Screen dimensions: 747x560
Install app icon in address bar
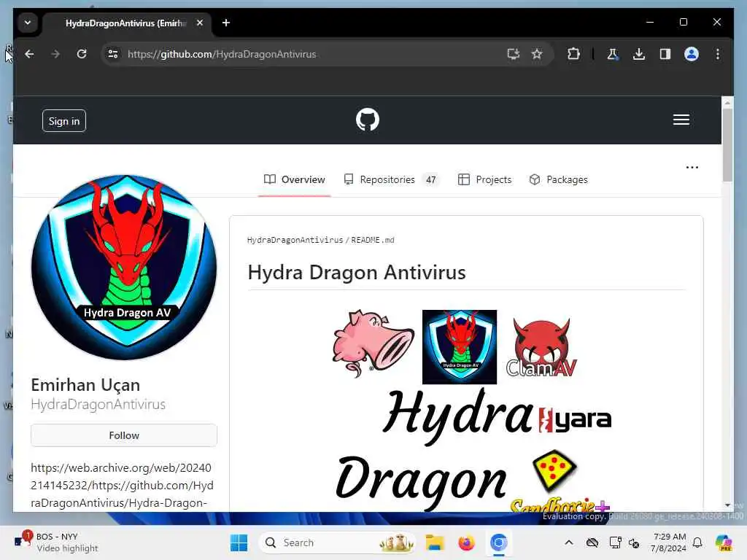513,54
